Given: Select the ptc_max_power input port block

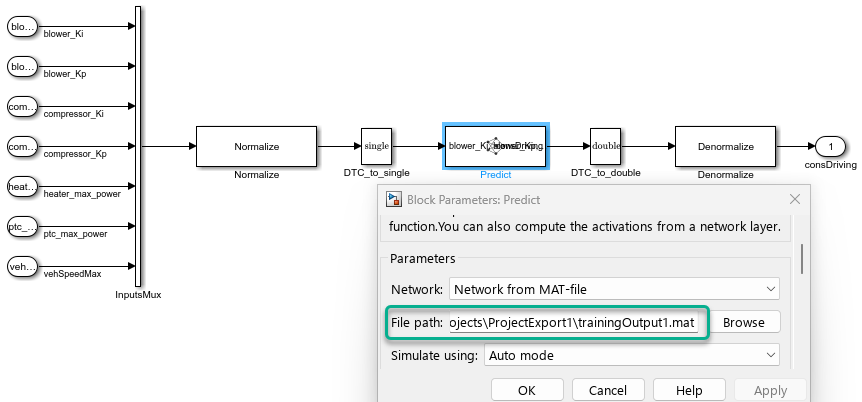Looking at the screenshot, I should (x=23, y=227).
